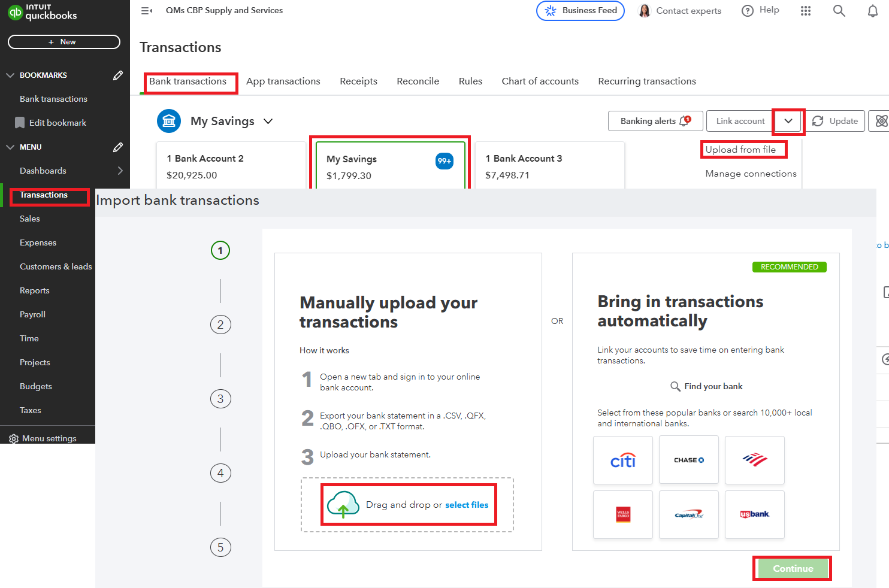The image size is (889, 588).
Task: Select the Chase bank logo
Action: pos(688,460)
